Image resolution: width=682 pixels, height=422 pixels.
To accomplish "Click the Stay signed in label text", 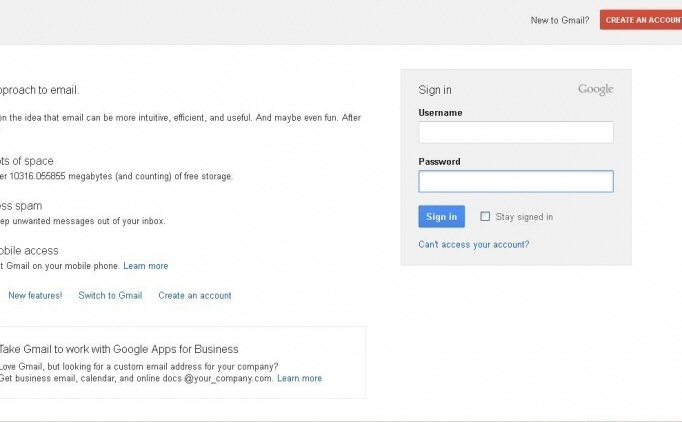I will (524, 217).
